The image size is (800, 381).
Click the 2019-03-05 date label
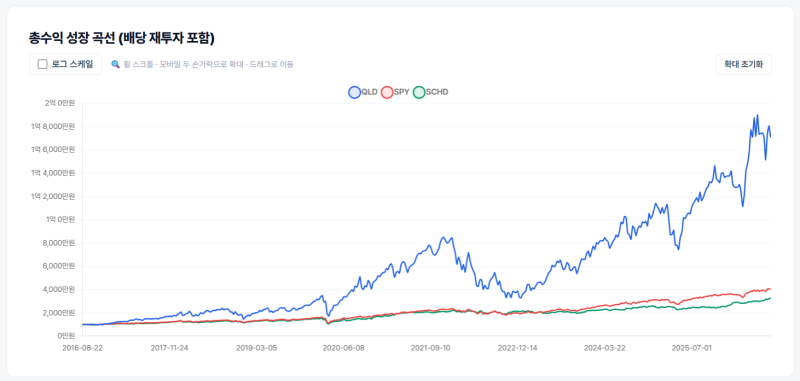tap(257, 348)
